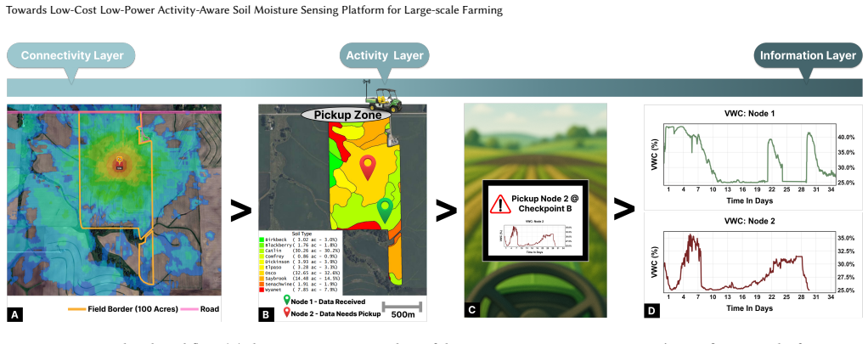The height and width of the screenshot is (344, 868).
Task: Click the panel D label badge
Action: [651, 311]
